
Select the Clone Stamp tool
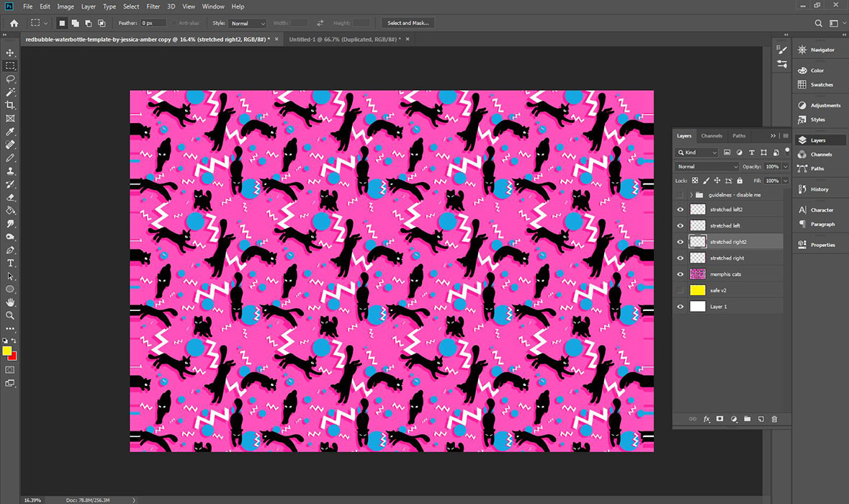10,171
